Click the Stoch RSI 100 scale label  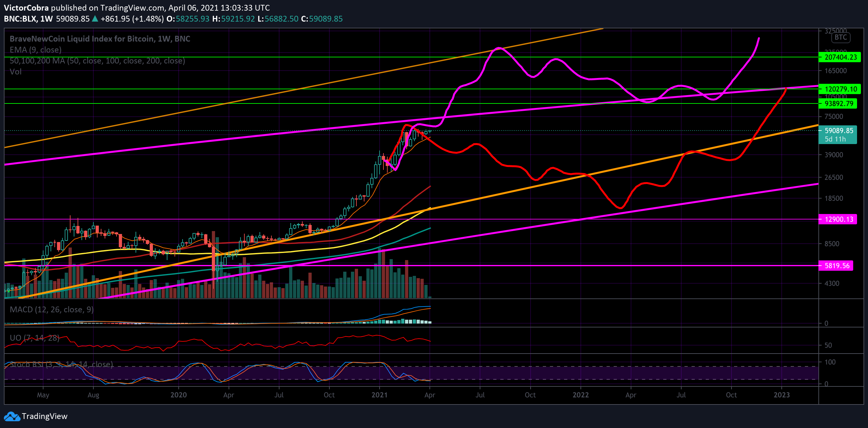(830, 362)
